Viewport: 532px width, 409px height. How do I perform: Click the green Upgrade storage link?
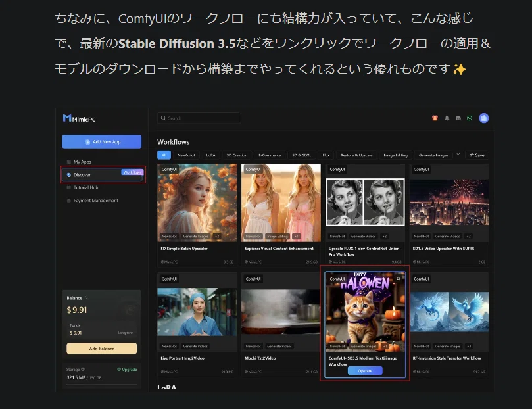click(x=127, y=370)
